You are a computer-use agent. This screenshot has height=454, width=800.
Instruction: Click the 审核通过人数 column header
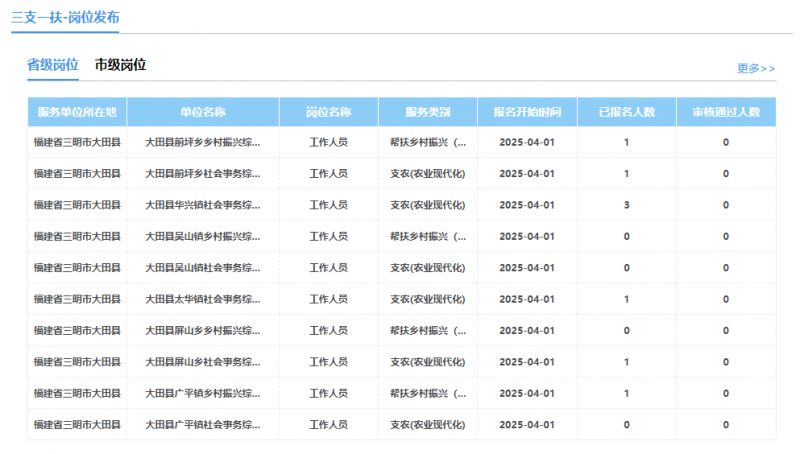pyautogui.click(x=725, y=111)
